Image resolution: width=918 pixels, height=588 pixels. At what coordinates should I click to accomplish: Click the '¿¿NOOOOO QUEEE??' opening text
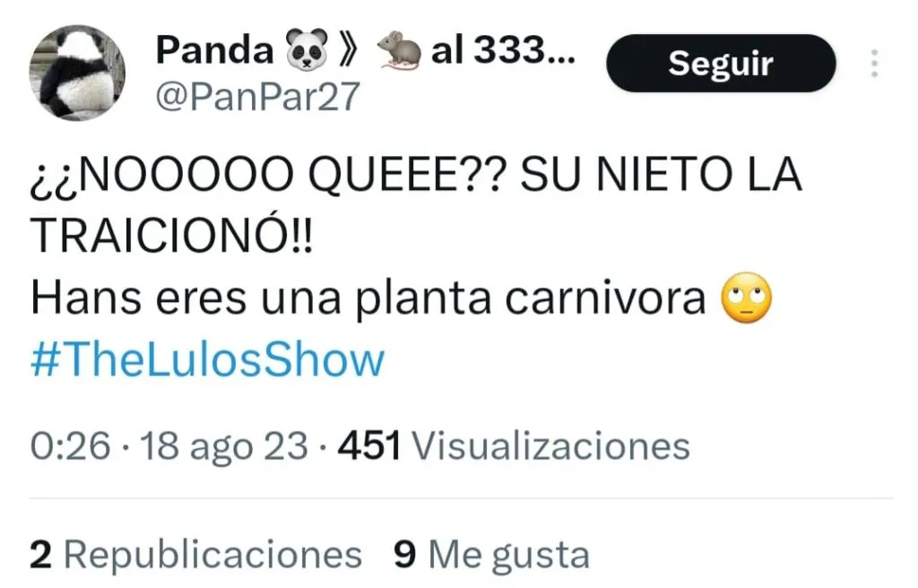point(266,175)
